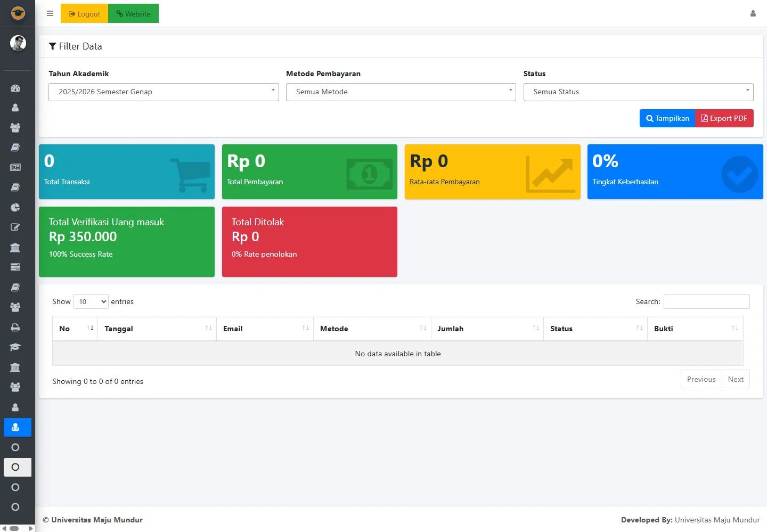Toggle the hamburger menu icon
The height and width of the screenshot is (532, 767).
50,14
